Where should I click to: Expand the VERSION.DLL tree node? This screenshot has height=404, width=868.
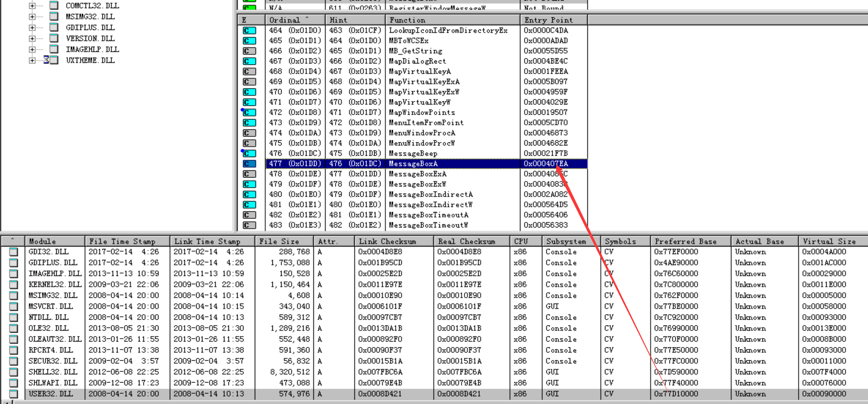pos(32,38)
